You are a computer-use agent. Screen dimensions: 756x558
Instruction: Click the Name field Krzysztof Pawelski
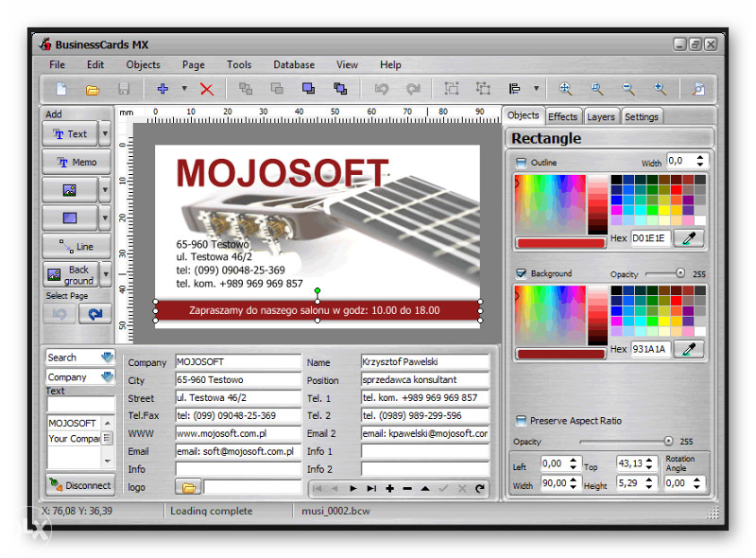point(425,361)
